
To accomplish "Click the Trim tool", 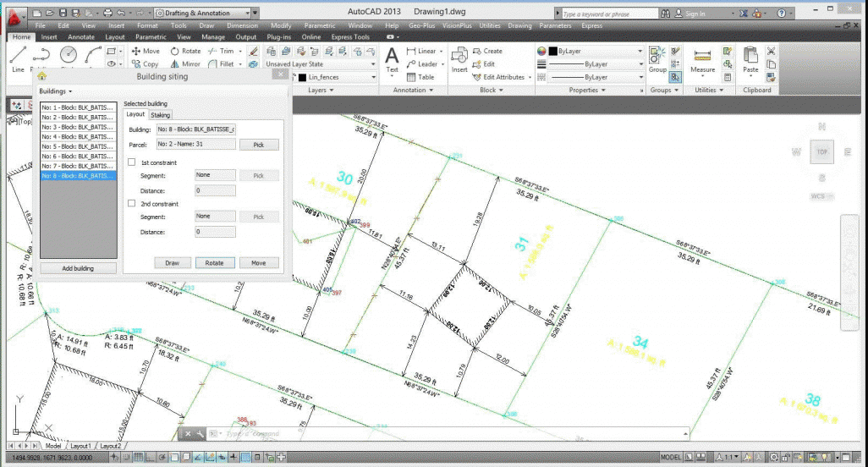I will [x=222, y=51].
